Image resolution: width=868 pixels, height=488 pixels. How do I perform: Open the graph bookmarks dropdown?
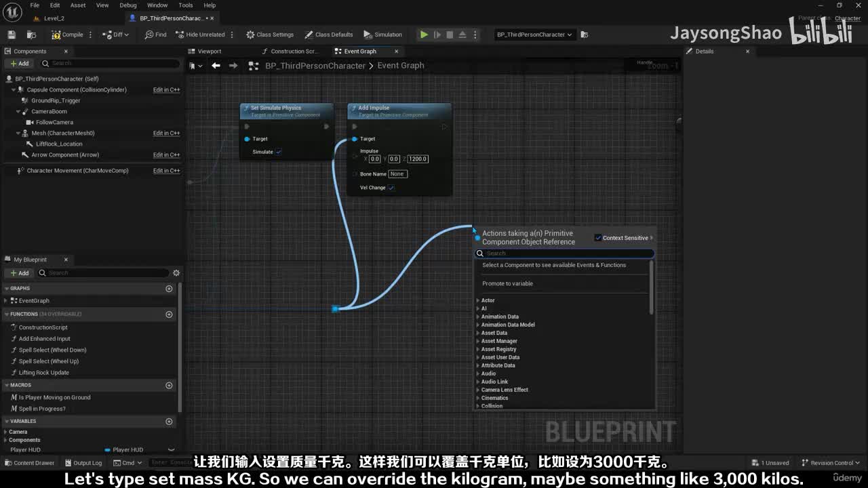point(195,66)
